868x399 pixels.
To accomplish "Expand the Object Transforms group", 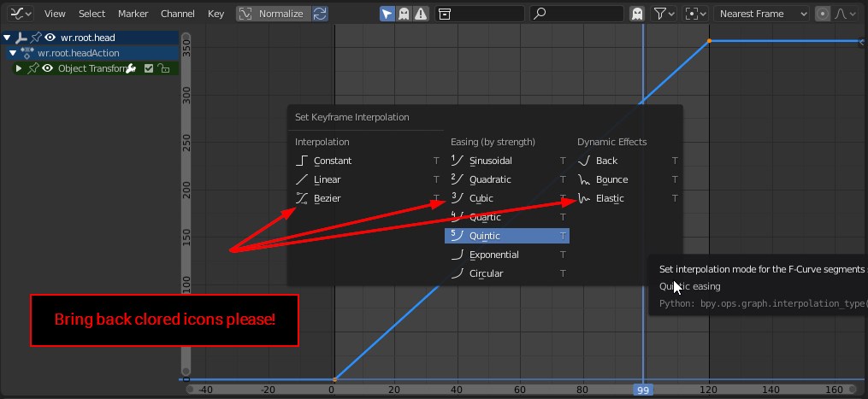I will pos(19,68).
